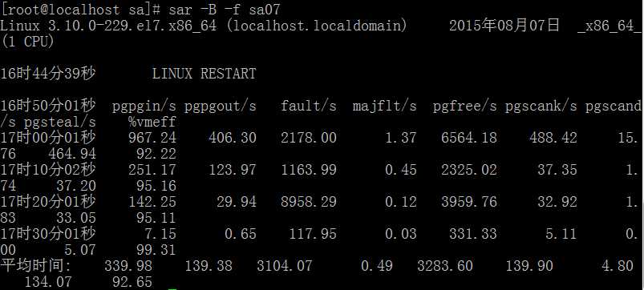Click the pgpgout value '29.94'
The image size is (644, 290).
[x=237, y=202]
